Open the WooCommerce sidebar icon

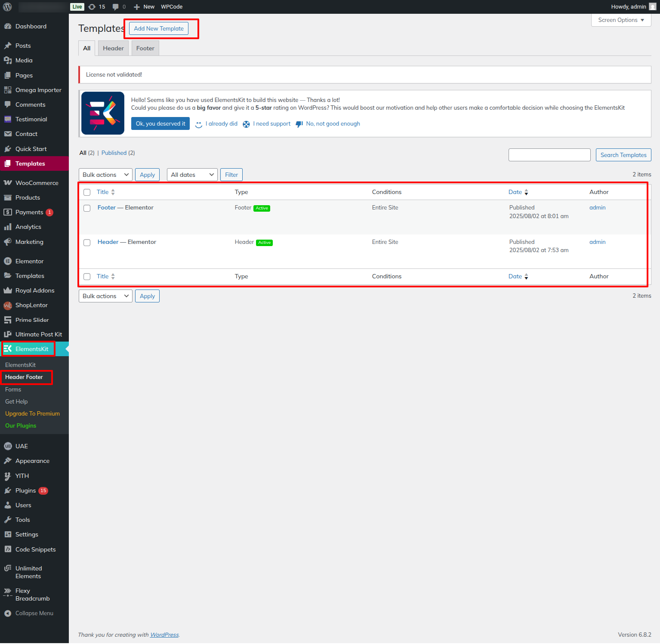click(x=8, y=183)
